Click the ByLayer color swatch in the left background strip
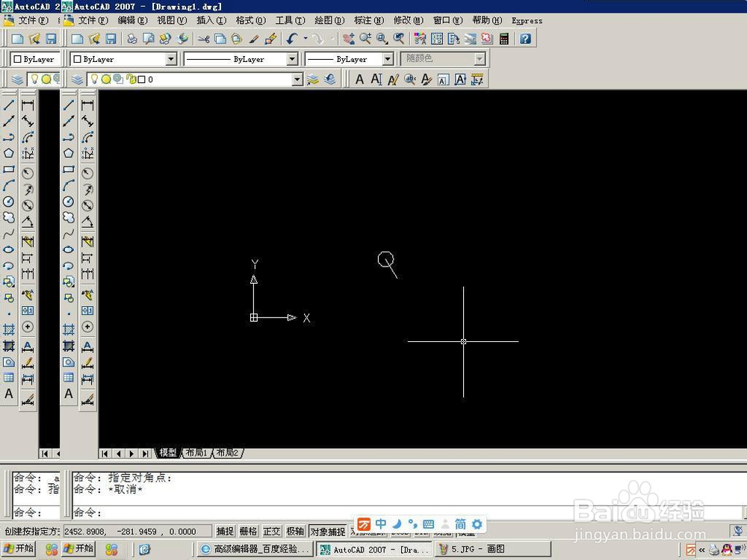The image size is (747, 560). point(18,59)
